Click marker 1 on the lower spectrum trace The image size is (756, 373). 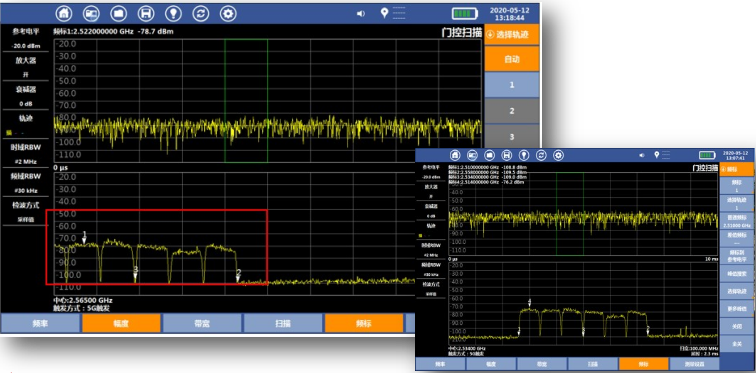pos(84,237)
